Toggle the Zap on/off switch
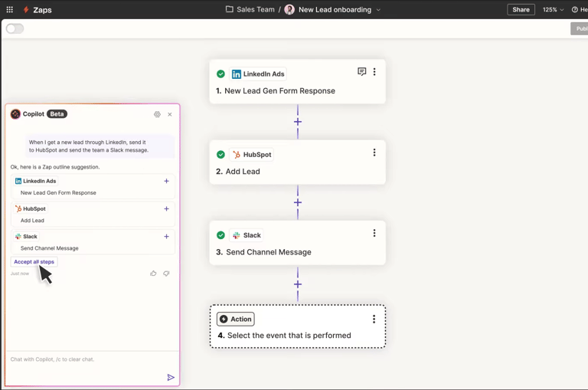588x390 pixels. (x=15, y=28)
